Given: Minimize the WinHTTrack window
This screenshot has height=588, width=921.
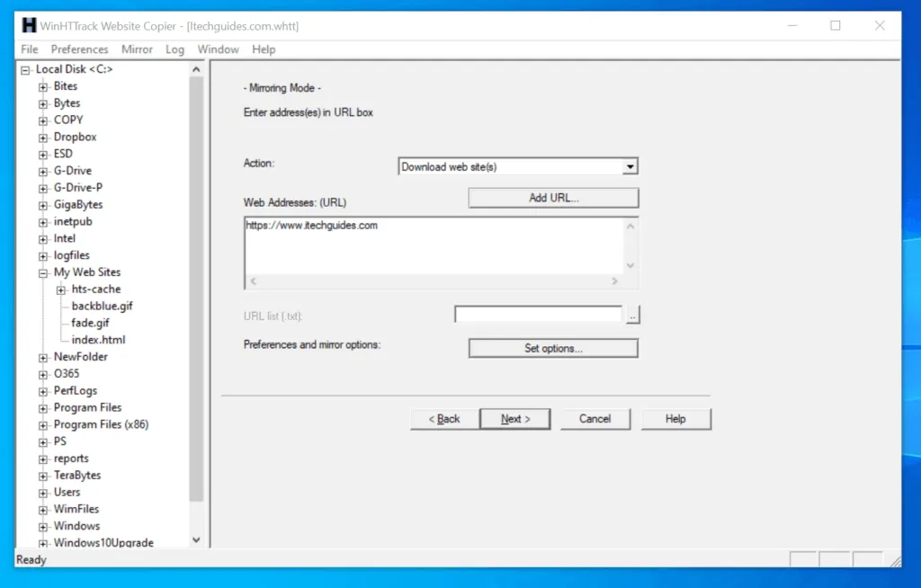Looking at the screenshot, I should pos(792,25).
